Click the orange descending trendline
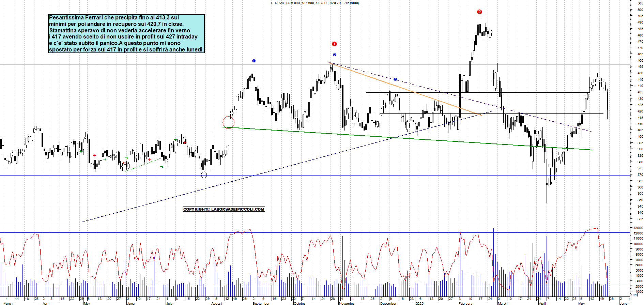Screen dimensions: 644x305 [x=405, y=89]
